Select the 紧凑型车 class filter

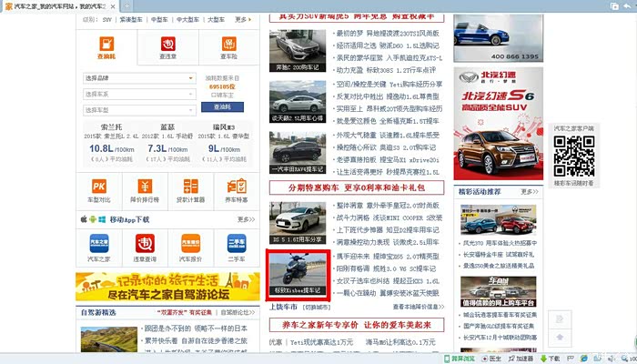click(131, 19)
